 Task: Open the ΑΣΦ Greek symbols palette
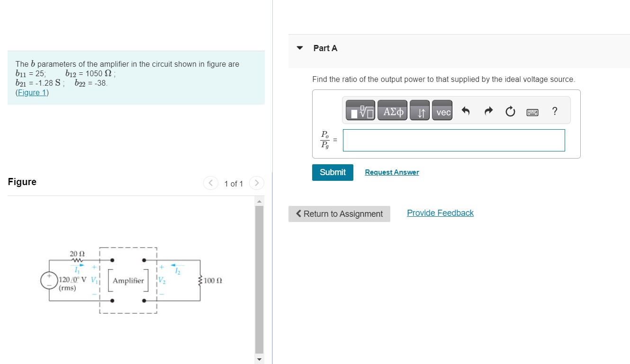[392, 110]
